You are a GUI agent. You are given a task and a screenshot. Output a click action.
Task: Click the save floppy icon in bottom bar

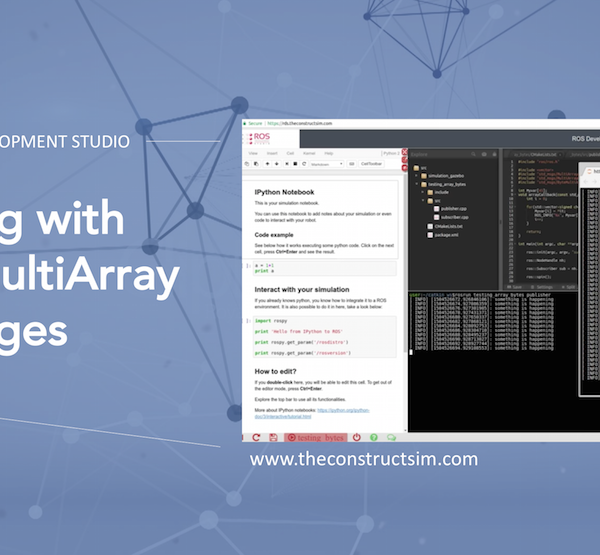[x=273, y=437]
